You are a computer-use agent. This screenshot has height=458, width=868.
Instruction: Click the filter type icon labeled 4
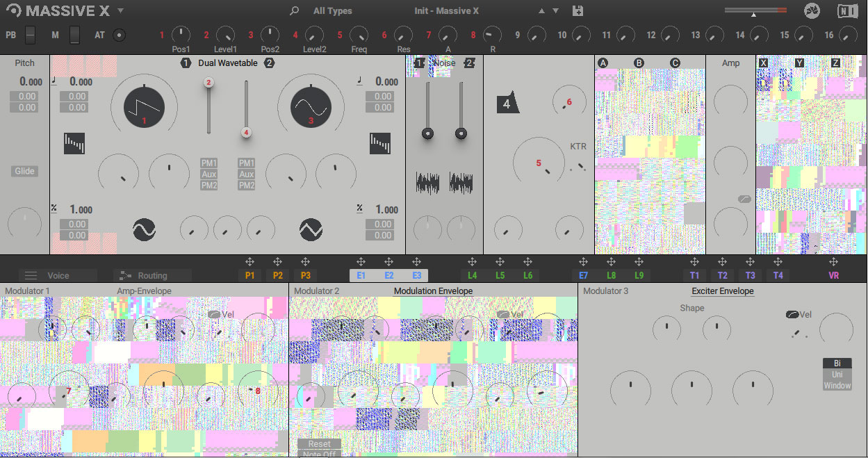(x=507, y=104)
